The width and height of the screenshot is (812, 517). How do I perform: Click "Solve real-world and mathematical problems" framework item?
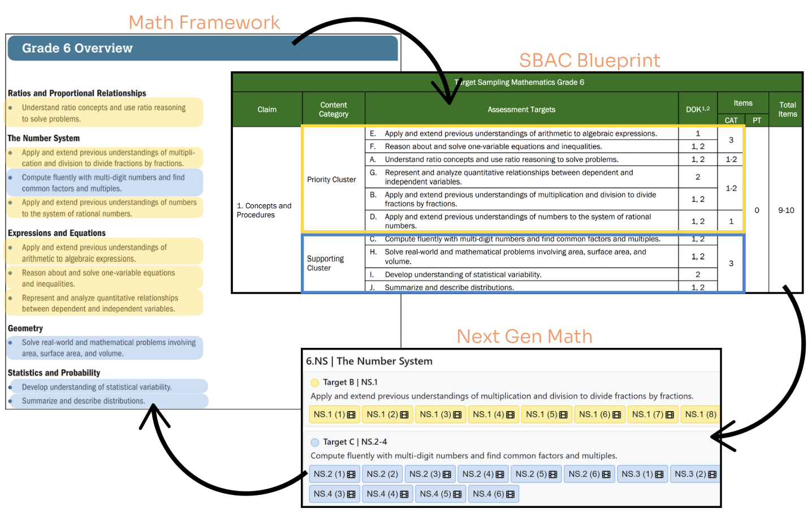tap(103, 348)
